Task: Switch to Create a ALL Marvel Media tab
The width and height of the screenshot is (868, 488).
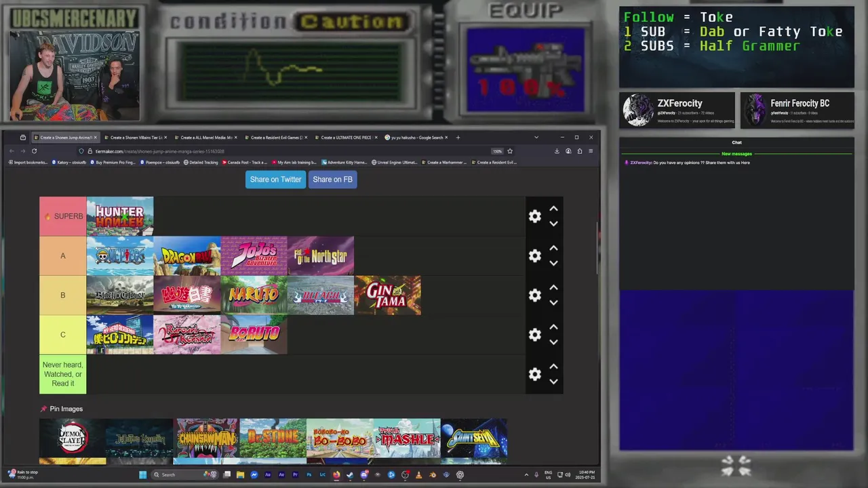Action: click(205, 138)
